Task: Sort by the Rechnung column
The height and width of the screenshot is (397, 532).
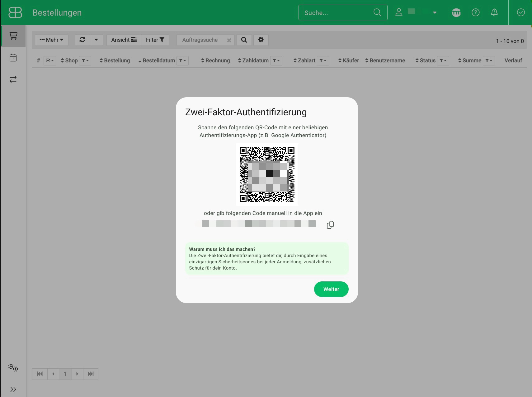Action: coord(215,60)
